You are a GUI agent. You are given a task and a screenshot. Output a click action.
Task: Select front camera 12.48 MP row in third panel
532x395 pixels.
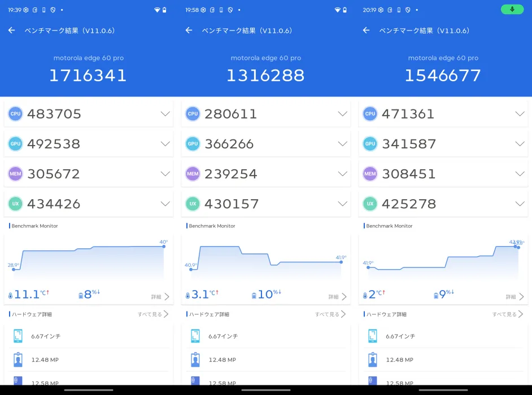coord(443,360)
